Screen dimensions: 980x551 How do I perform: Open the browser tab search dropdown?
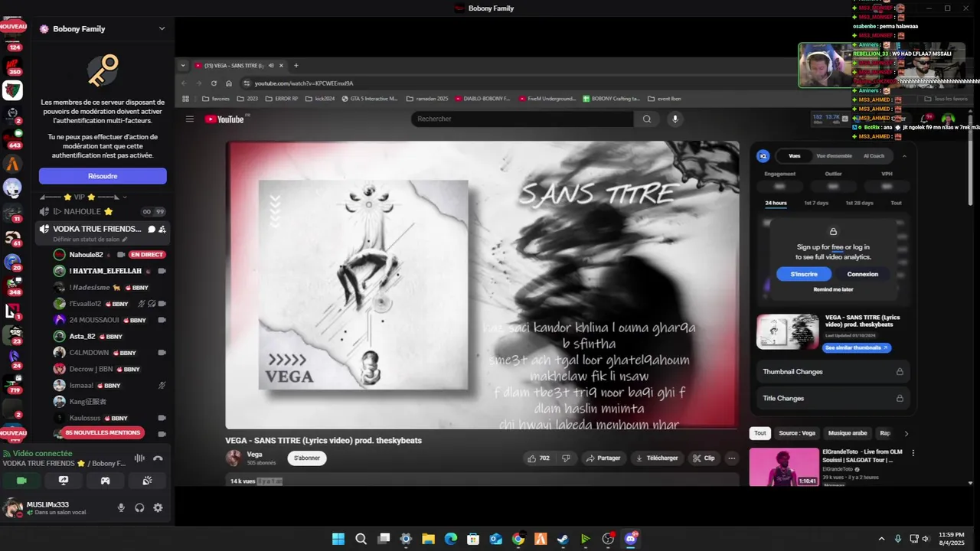pos(183,66)
